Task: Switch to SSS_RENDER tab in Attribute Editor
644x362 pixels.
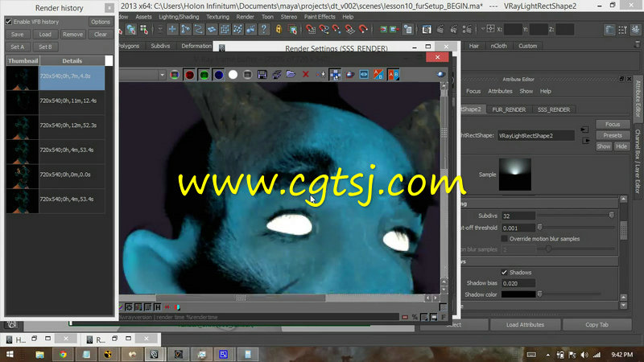Action: point(554,109)
